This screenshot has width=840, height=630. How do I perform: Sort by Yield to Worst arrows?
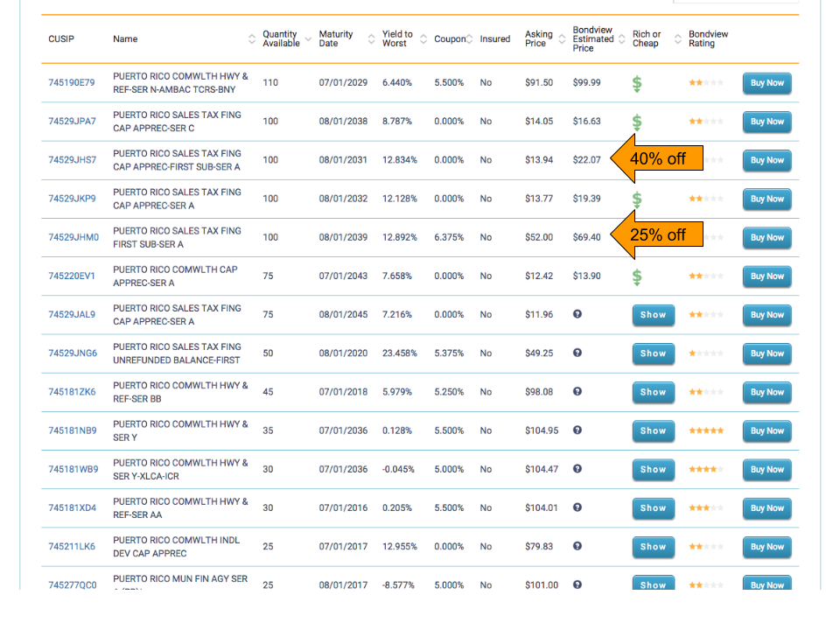click(x=423, y=39)
